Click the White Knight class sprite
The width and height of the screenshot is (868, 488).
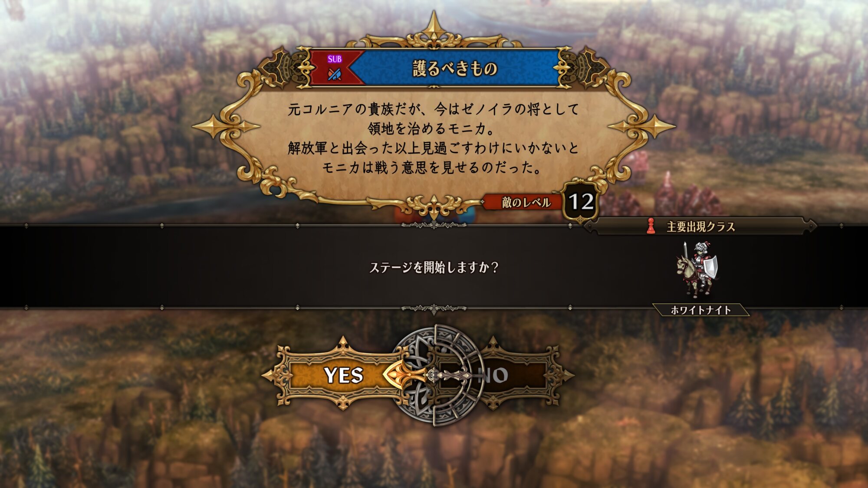[x=697, y=269]
